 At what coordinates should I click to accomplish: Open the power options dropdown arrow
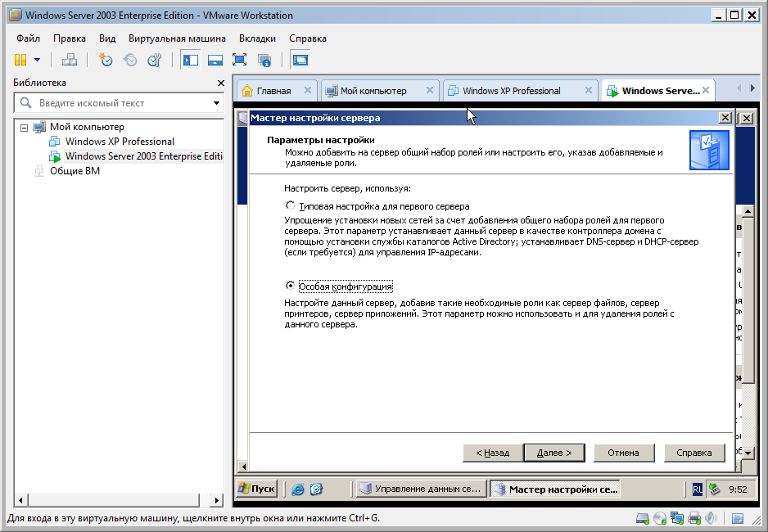pos(37,61)
